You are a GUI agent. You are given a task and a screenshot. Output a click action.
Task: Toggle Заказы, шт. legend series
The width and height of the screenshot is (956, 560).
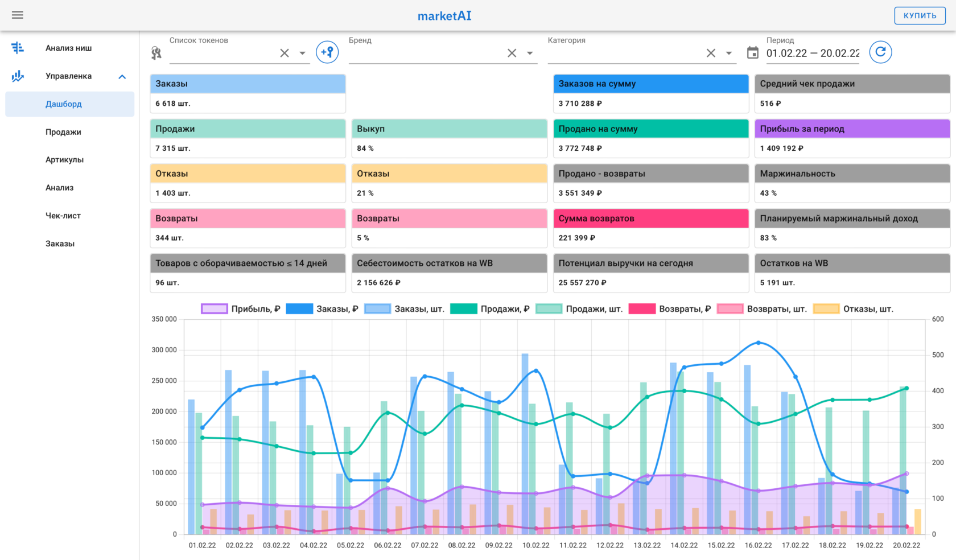tap(404, 309)
